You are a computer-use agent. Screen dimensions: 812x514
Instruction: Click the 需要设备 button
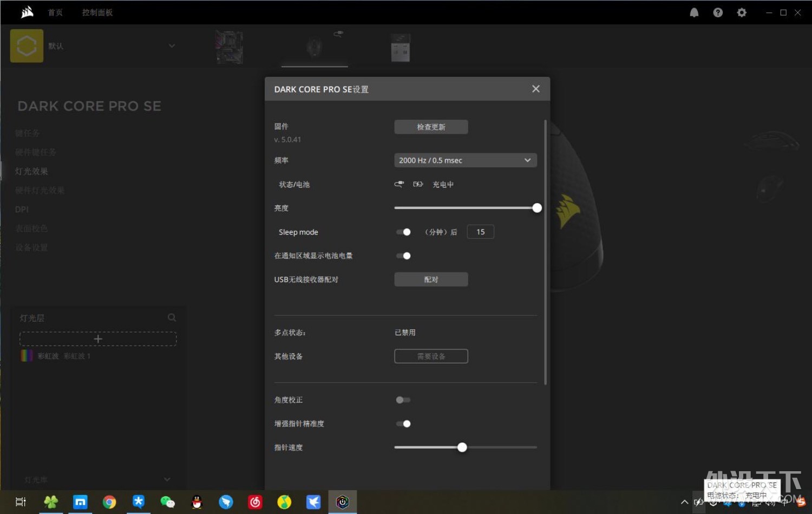431,356
